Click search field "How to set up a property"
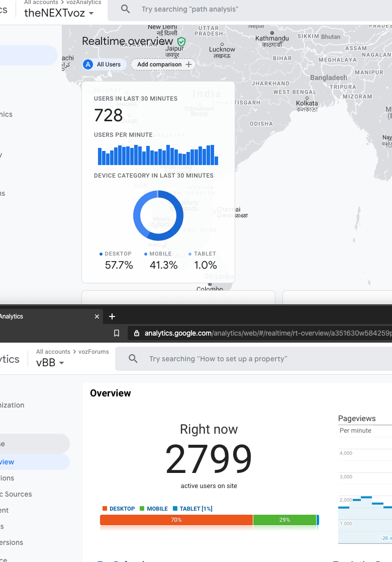 pyautogui.click(x=253, y=359)
